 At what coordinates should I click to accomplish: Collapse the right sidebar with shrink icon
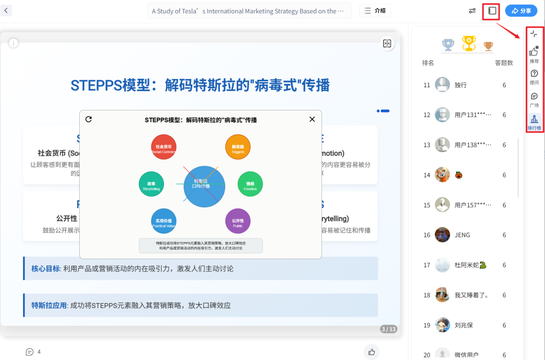[534, 34]
